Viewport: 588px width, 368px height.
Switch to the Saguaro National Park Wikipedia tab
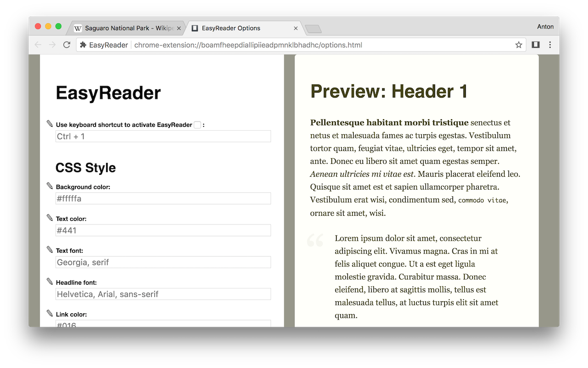(x=124, y=28)
